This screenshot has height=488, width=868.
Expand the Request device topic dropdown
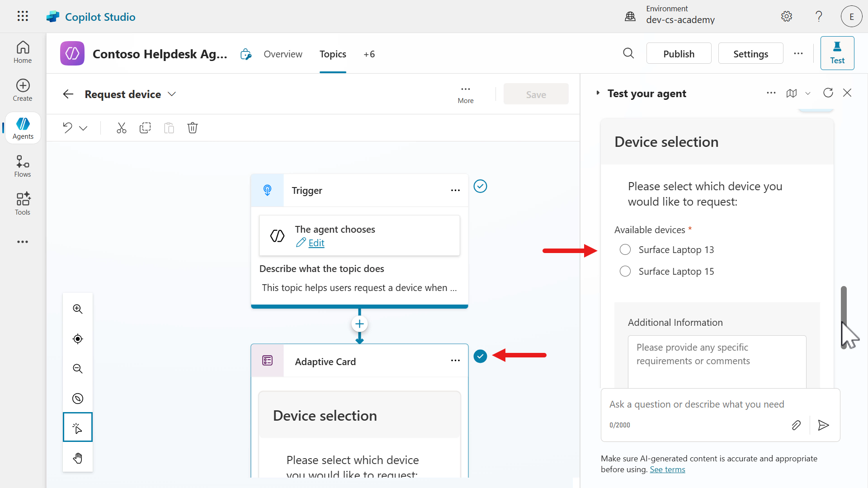(x=172, y=94)
